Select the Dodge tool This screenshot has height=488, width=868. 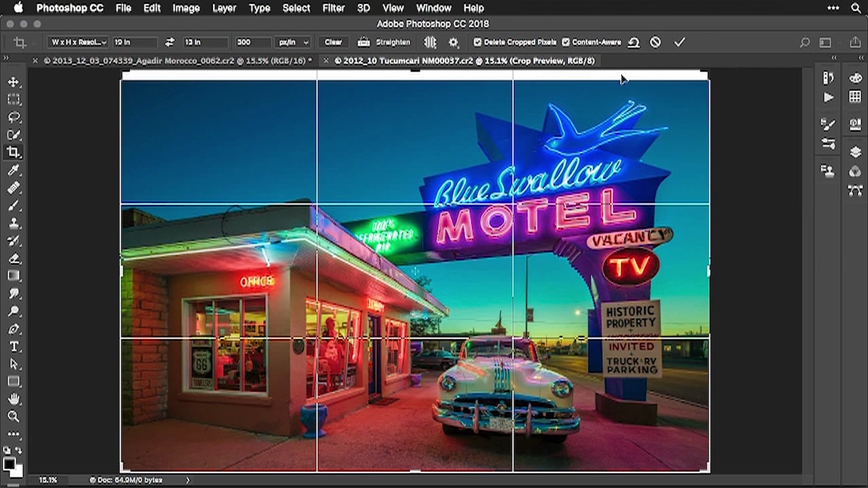point(14,311)
